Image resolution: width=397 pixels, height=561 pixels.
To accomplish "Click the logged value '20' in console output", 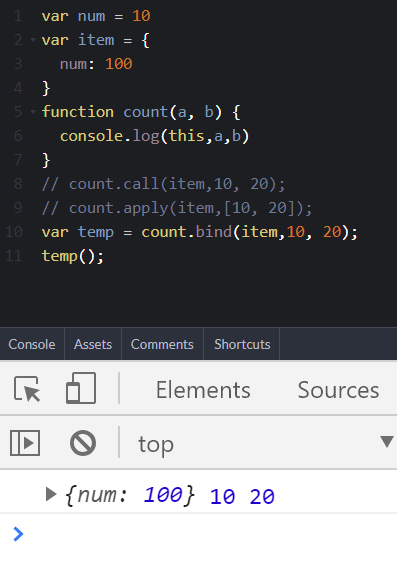I will (x=262, y=497).
